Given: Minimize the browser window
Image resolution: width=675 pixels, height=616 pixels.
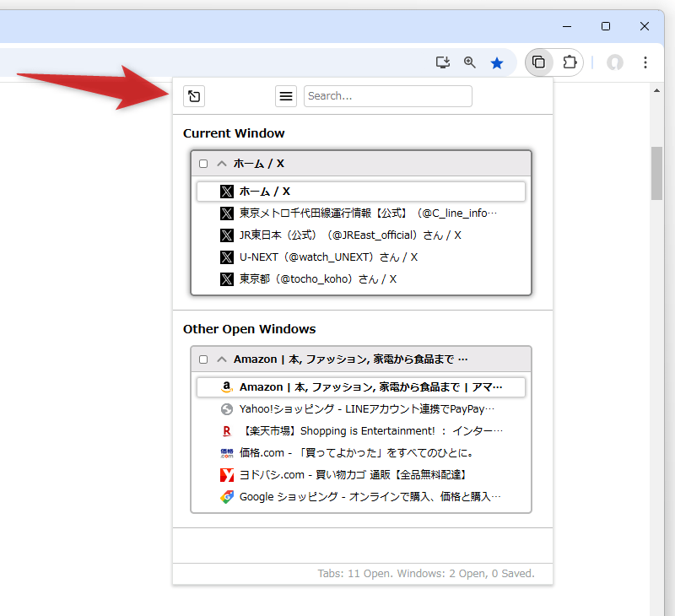Looking at the screenshot, I should coord(567,27).
